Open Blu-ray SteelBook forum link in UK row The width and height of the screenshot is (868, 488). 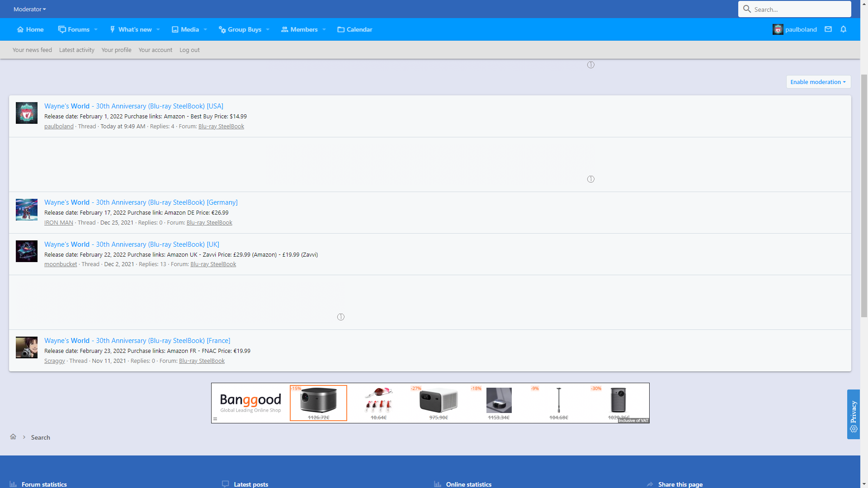(213, 264)
